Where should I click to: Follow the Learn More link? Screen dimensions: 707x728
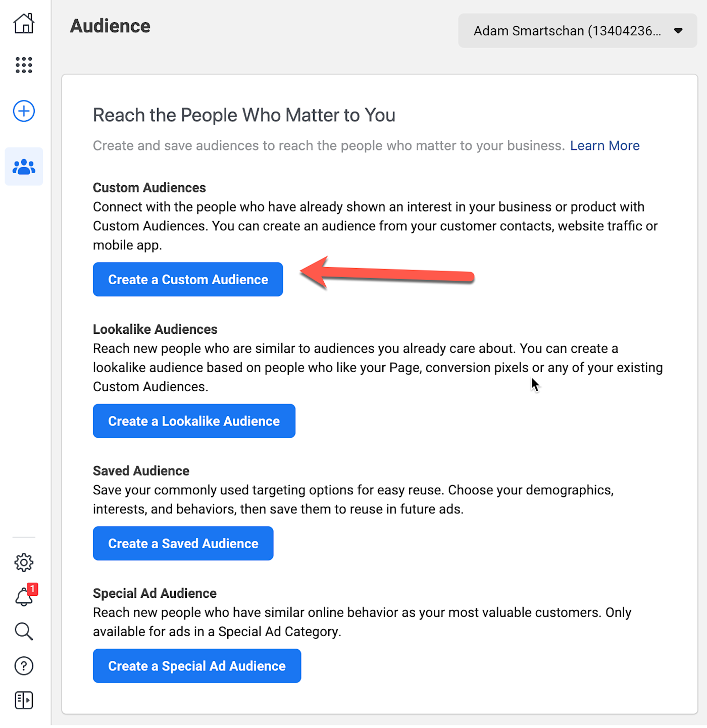point(605,146)
